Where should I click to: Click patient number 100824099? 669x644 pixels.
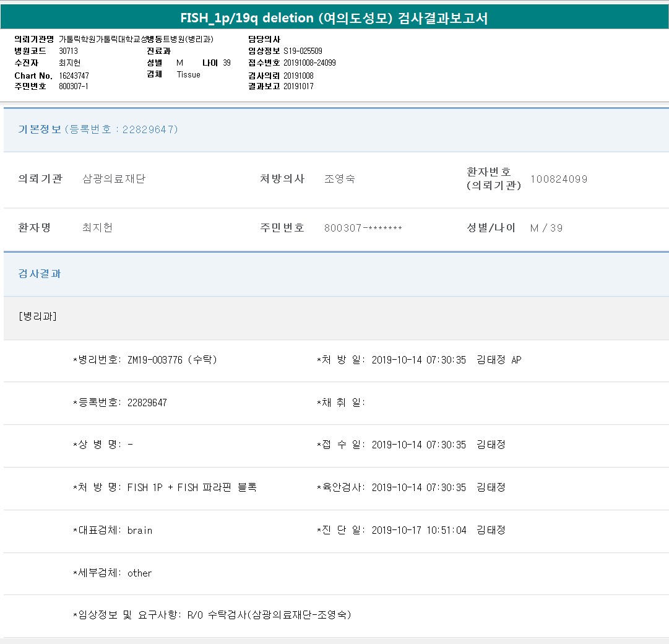559,180
